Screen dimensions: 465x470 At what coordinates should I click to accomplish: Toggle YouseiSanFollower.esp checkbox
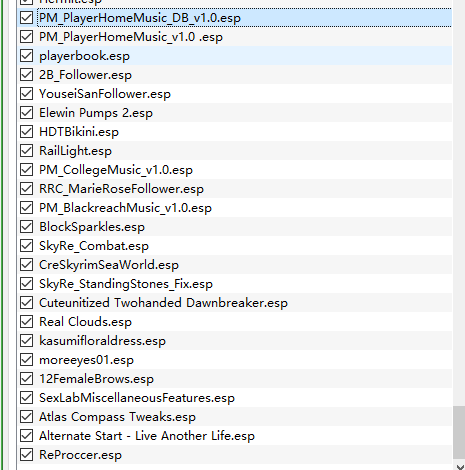tap(26, 94)
